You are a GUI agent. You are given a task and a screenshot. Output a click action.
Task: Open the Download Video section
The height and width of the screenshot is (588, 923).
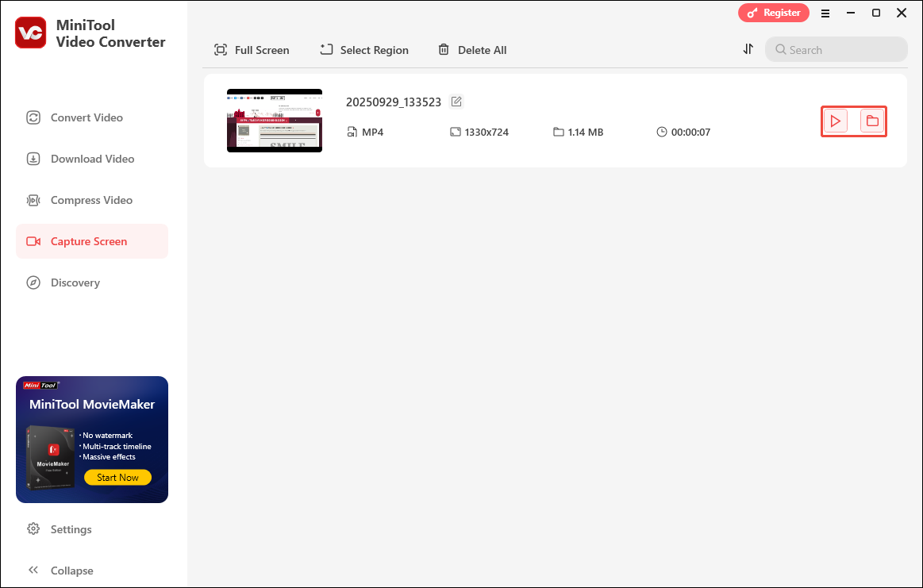click(92, 159)
